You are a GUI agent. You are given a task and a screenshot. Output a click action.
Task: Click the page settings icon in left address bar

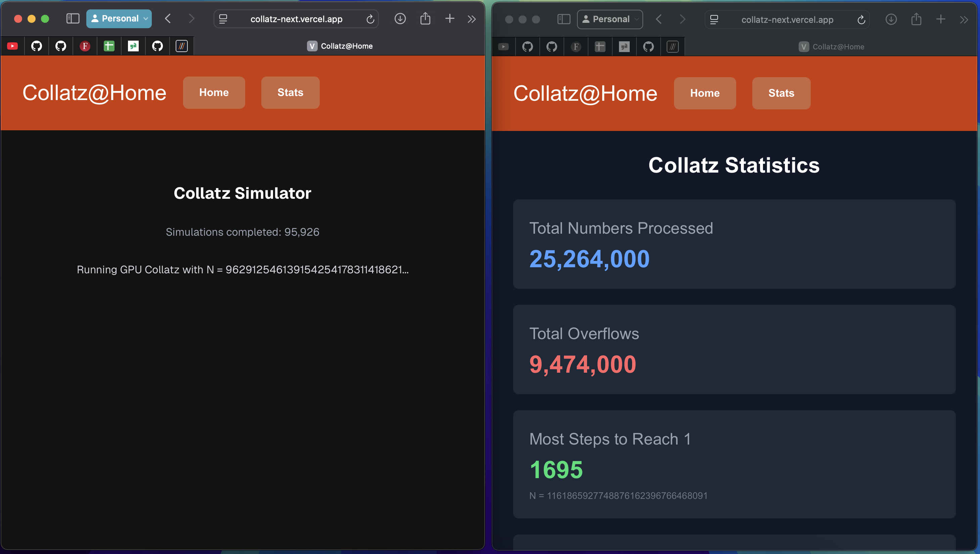click(223, 19)
